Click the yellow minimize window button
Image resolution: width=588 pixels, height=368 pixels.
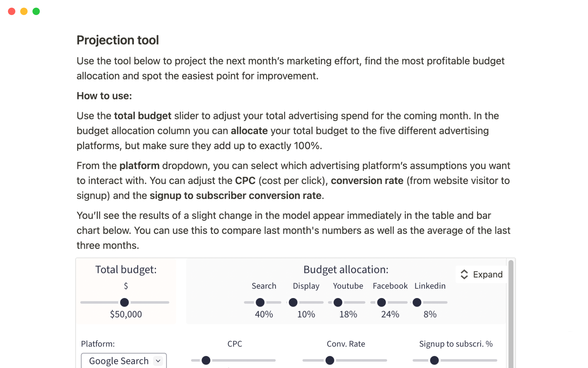coord(24,11)
